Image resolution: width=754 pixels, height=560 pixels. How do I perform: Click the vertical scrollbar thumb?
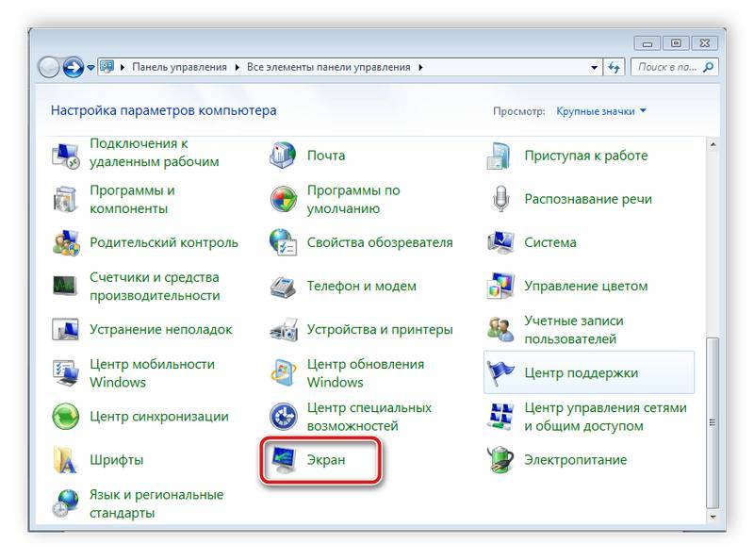point(713,423)
